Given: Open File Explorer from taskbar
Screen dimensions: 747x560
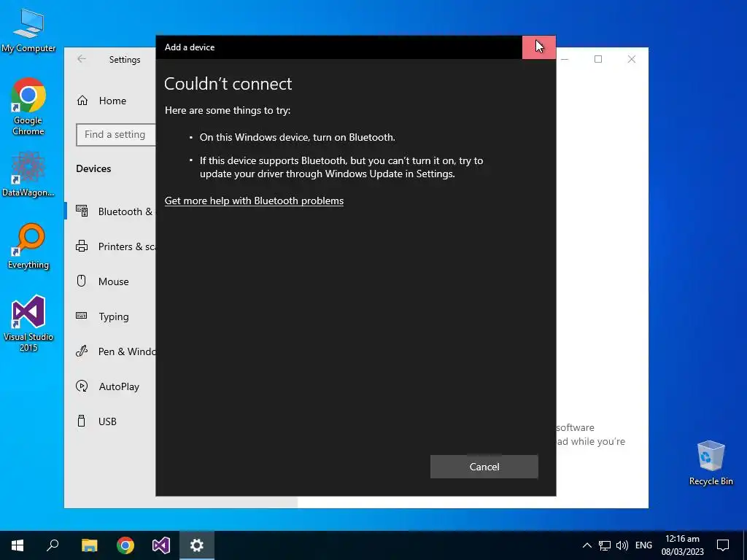Looking at the screenshot, I should click(89, 545).
